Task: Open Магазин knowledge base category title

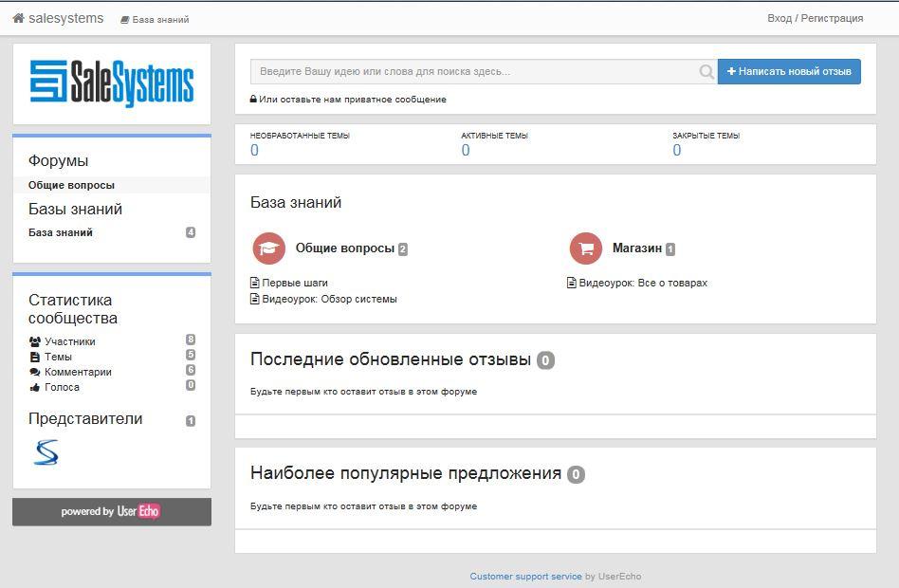Action: coord(637,248)
